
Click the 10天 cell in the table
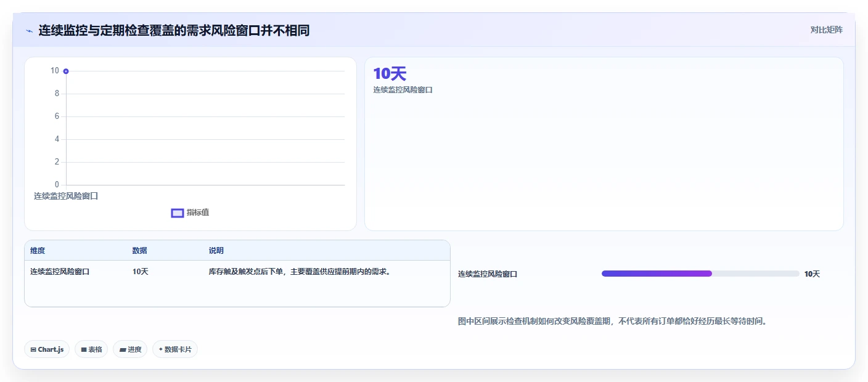(x=140, y=272)
